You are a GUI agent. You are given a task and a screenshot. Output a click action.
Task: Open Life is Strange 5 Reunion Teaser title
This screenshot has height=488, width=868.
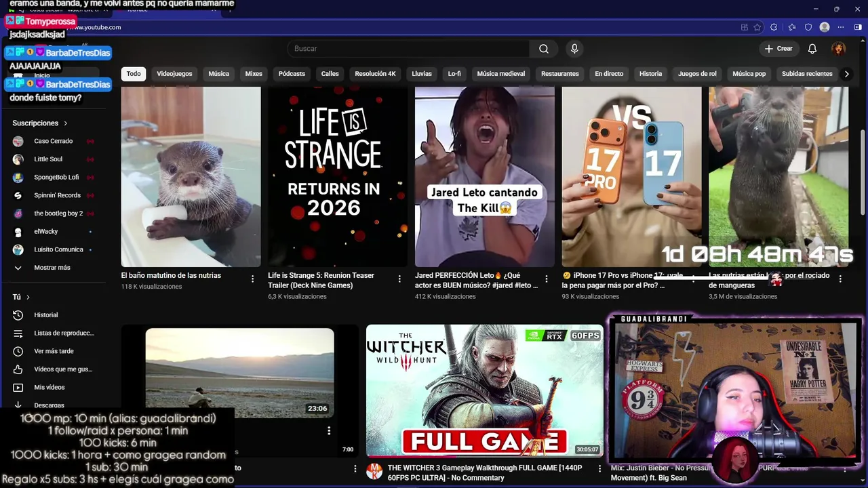(x=321, y=281)
